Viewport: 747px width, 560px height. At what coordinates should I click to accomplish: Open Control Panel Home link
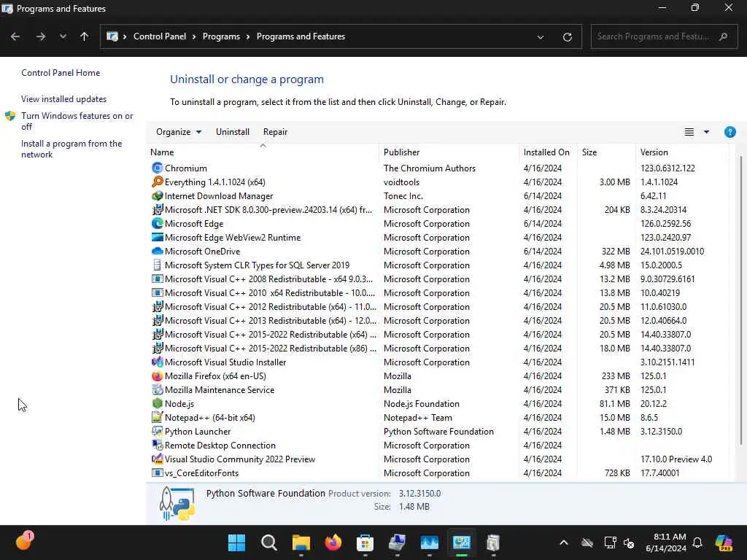pos(61,73)
